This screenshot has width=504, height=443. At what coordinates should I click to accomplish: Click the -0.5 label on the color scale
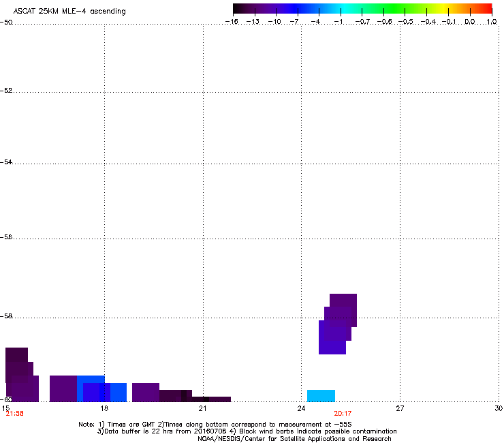pyautogui.click(x=406, y=22)
